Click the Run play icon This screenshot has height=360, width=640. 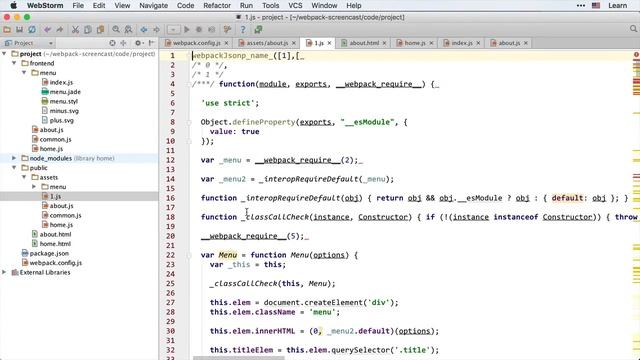pos(187,29)
